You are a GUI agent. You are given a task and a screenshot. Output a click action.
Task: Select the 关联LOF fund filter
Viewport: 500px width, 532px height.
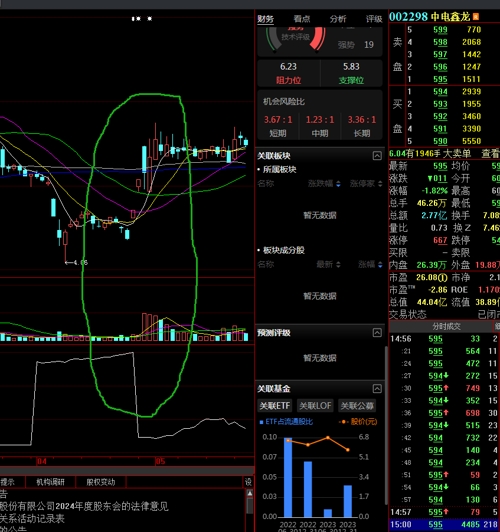click(x=315, y=406)
